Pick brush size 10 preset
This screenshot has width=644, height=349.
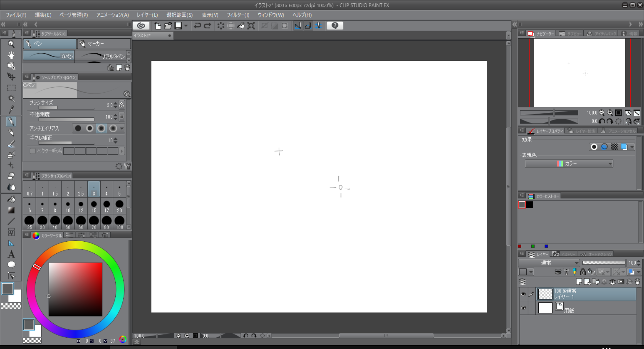[x=68, y=206]
